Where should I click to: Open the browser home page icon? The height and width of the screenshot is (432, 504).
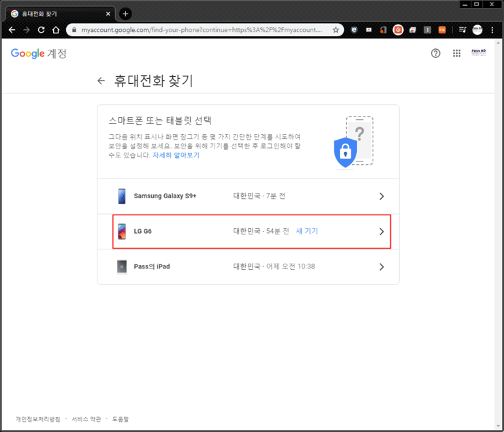click(56, 30)
